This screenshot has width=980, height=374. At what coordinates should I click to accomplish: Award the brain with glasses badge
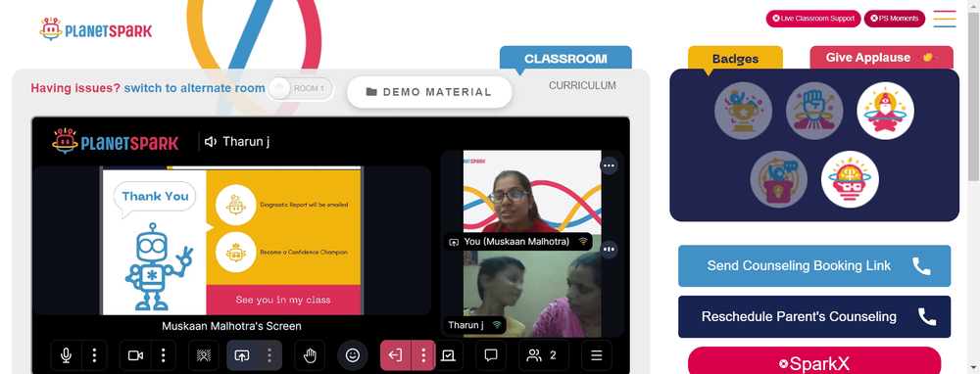(850, 179)
